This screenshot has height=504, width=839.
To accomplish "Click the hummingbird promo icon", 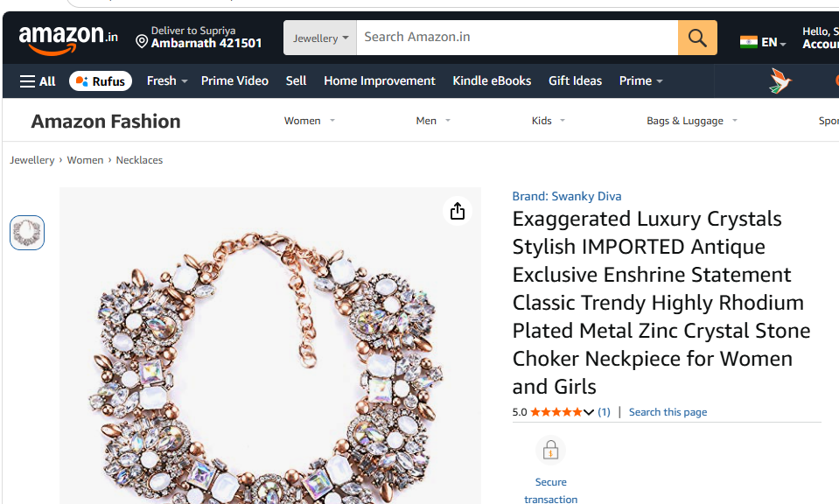I will 780,80.
